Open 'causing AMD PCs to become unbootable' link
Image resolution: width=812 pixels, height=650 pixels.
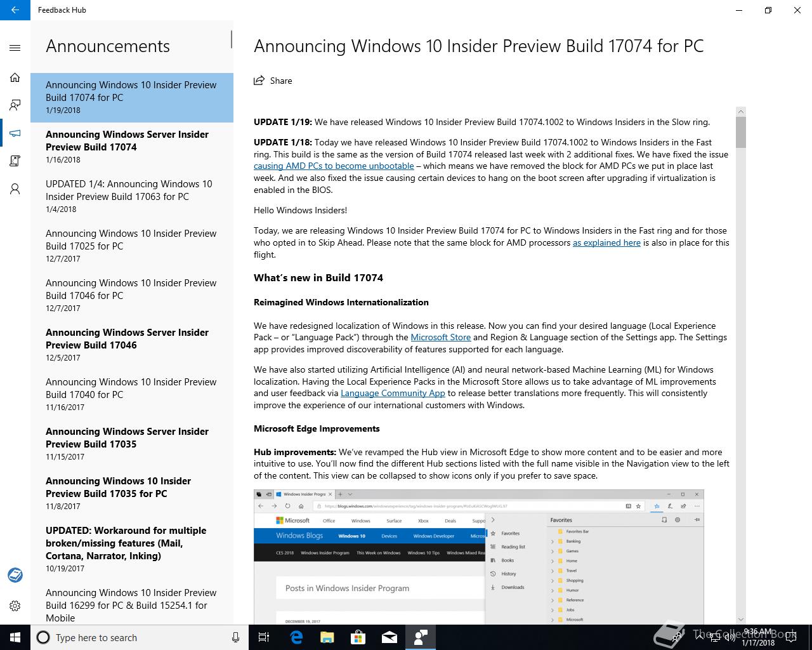(334, 166)
